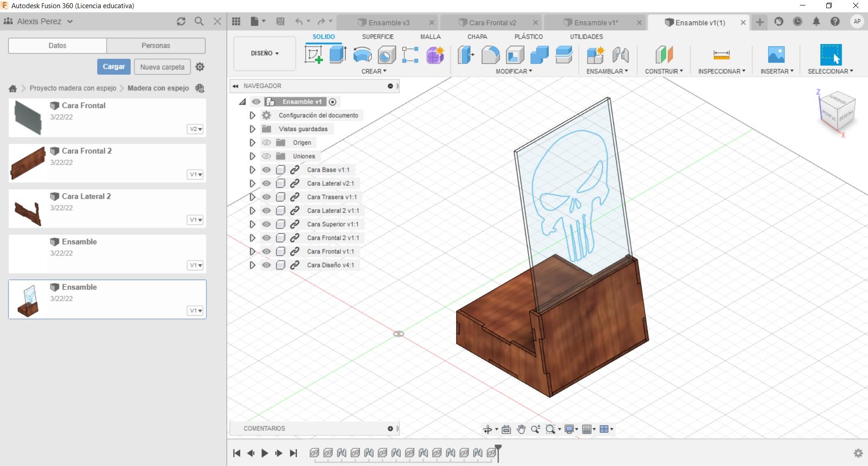The image size is (868, 466).
Task: Open the DISEÑO workspace dropdown
Action: pyautogui.click(x=265, y=53)
